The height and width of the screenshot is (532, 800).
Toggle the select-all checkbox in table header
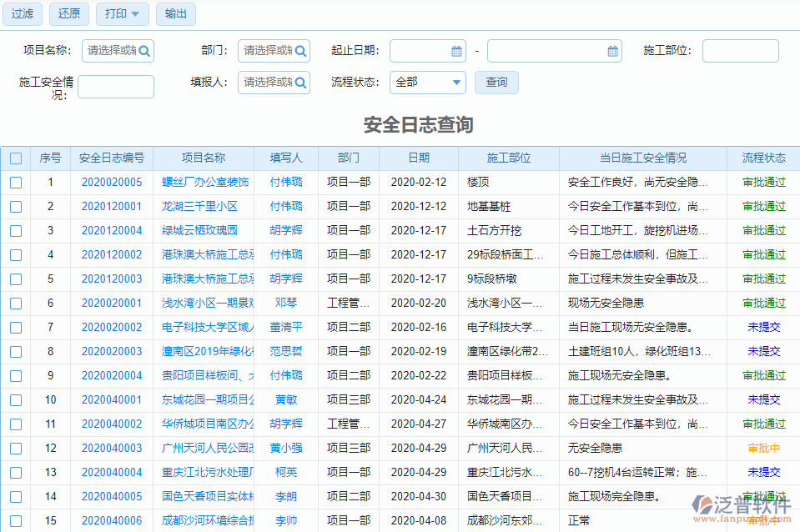[15, 158]
